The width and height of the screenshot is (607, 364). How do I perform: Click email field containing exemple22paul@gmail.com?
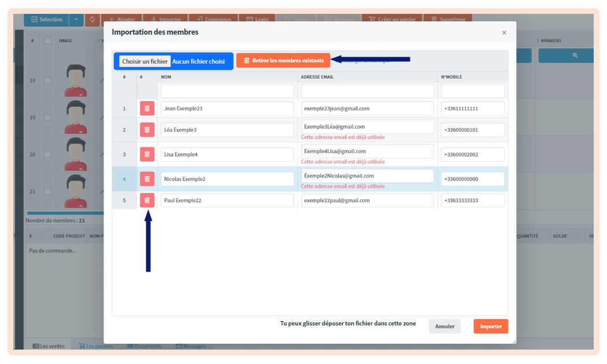(x=367, y=200)
